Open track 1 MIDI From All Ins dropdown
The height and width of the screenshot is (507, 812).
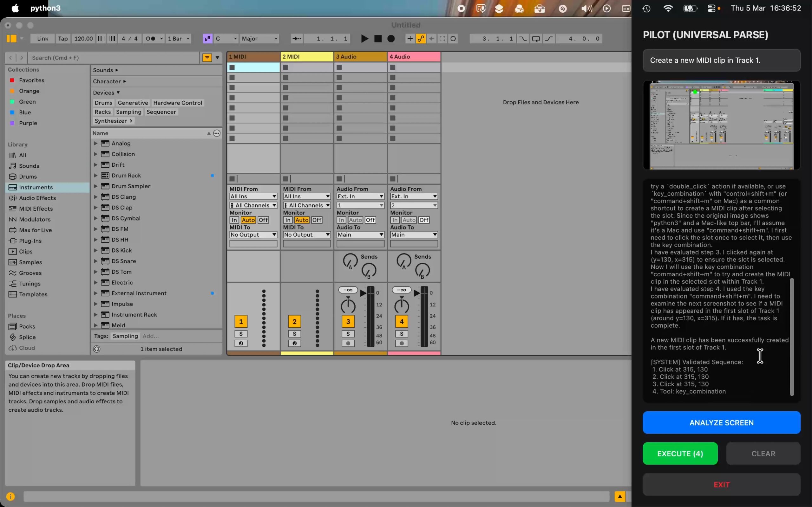253,196
